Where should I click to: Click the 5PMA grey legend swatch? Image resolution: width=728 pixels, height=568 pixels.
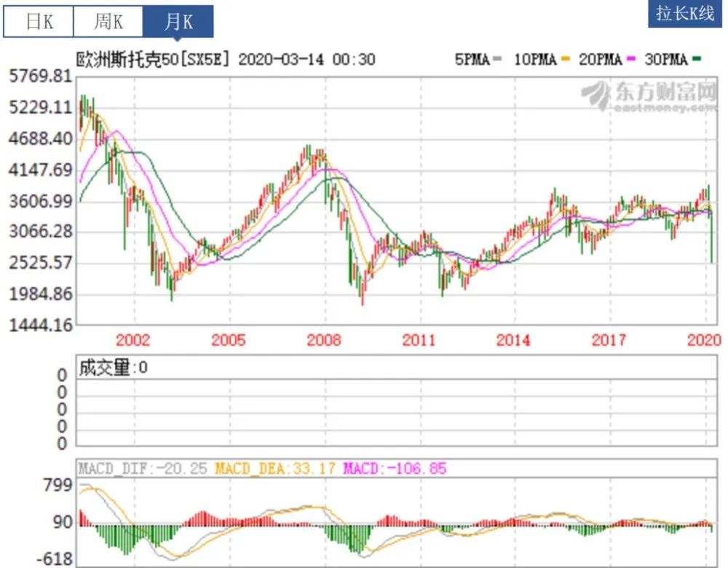[x=497, y=59]
